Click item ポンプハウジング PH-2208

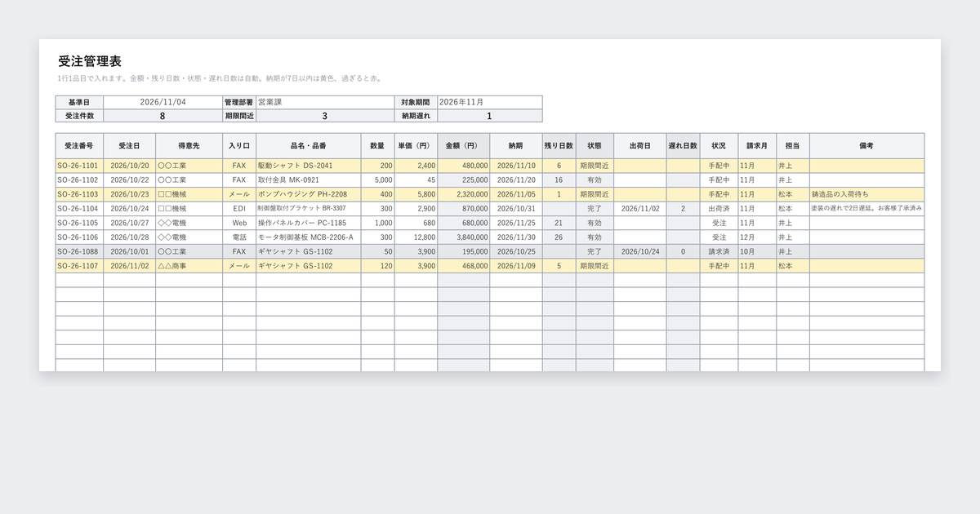(309, 194)
